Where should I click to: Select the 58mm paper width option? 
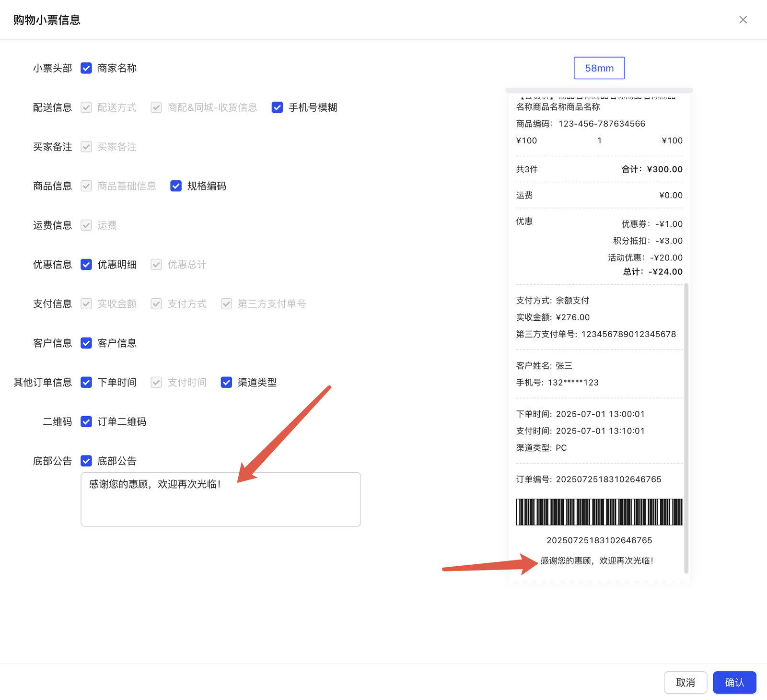point(599,68)
